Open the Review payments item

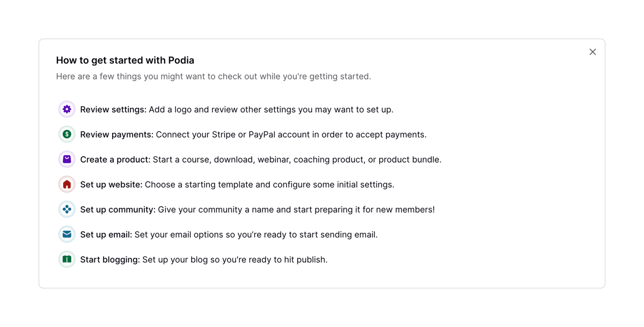point(115,134)
